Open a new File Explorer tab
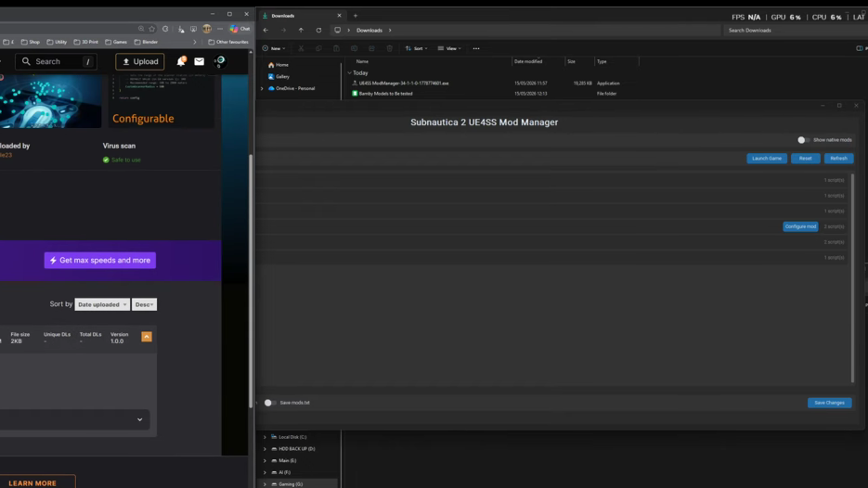 coord(356,16)
